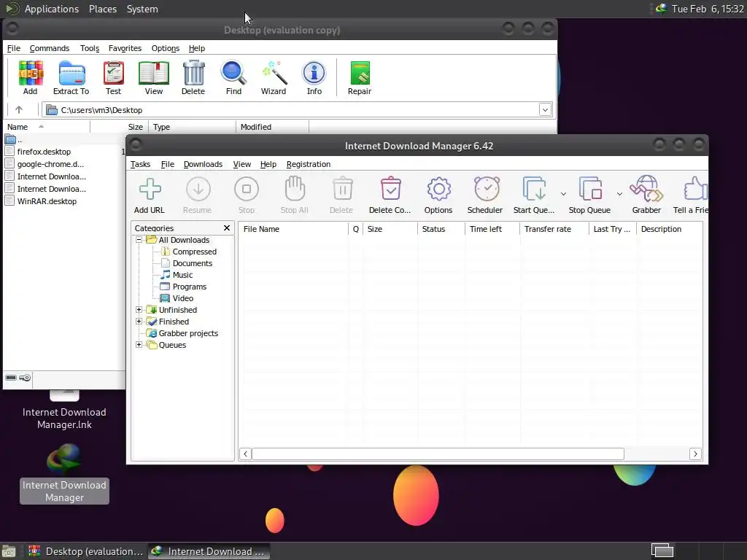
Task: Open Start Queue dropdown arrow
Action: [563, 194]
